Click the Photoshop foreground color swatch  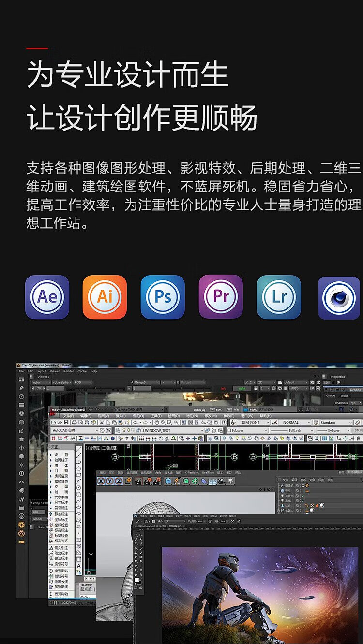(x=137, y=579)
